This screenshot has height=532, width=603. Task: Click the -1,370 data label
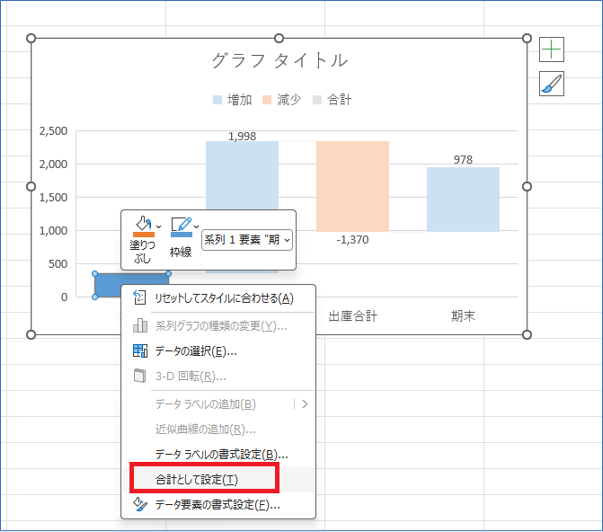tap(353, 240)
